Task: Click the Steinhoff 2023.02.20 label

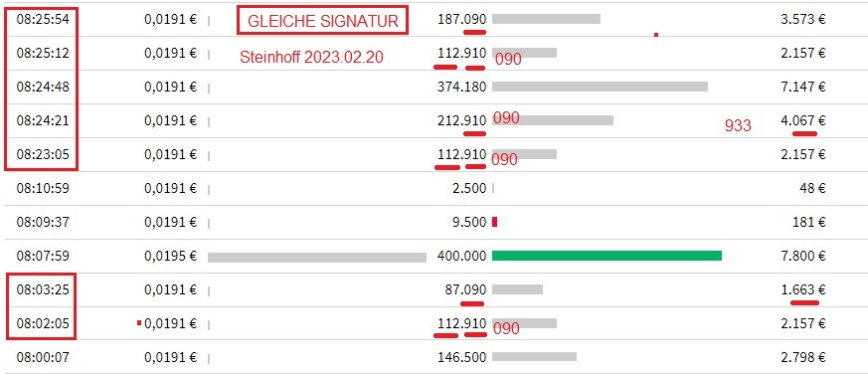Action: (311, 57)
